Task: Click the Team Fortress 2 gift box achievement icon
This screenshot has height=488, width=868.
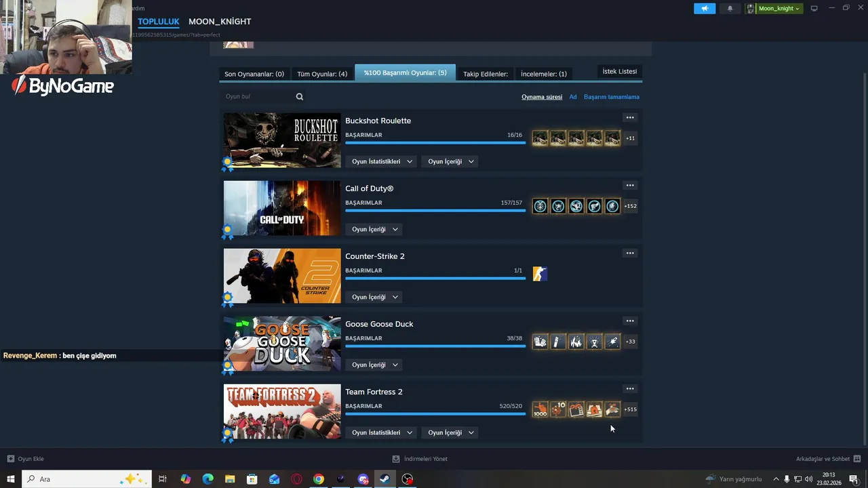Action: click(x=576, y=409)
